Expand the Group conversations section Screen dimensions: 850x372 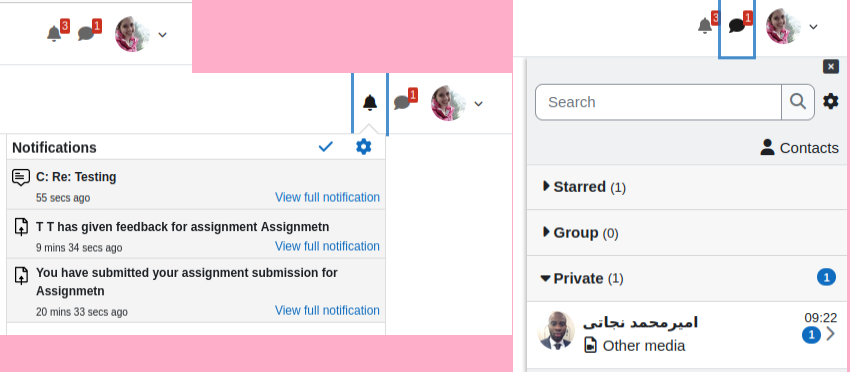tap(581, 233)
